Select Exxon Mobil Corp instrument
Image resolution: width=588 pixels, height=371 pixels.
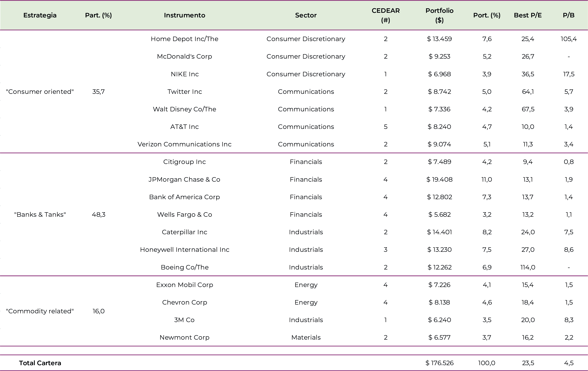(x=184, y=285)
